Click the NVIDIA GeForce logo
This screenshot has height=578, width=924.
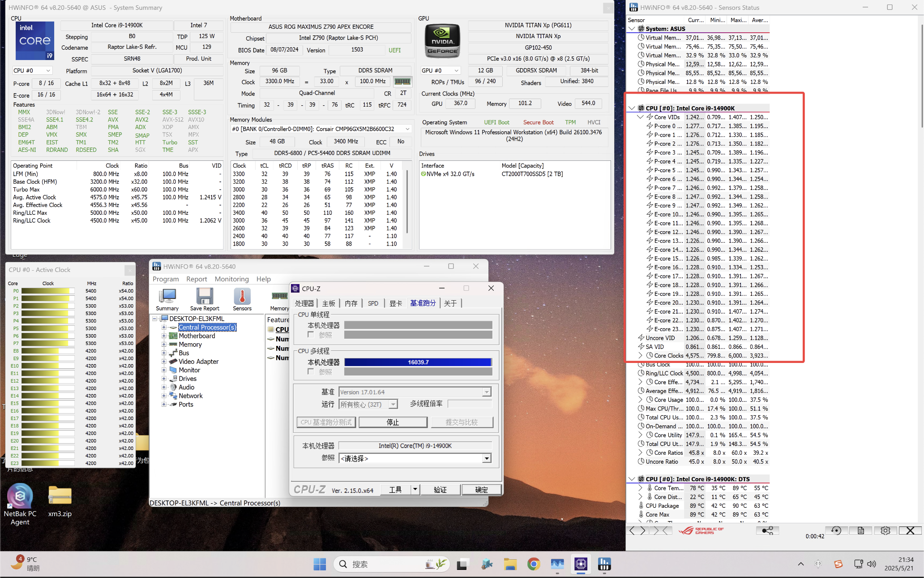point(442,41)
